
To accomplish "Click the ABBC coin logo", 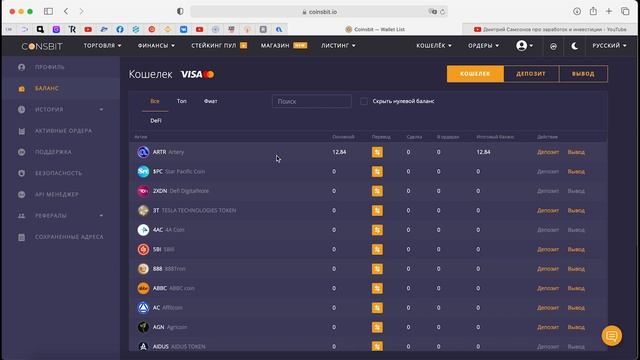I will 143,288.
